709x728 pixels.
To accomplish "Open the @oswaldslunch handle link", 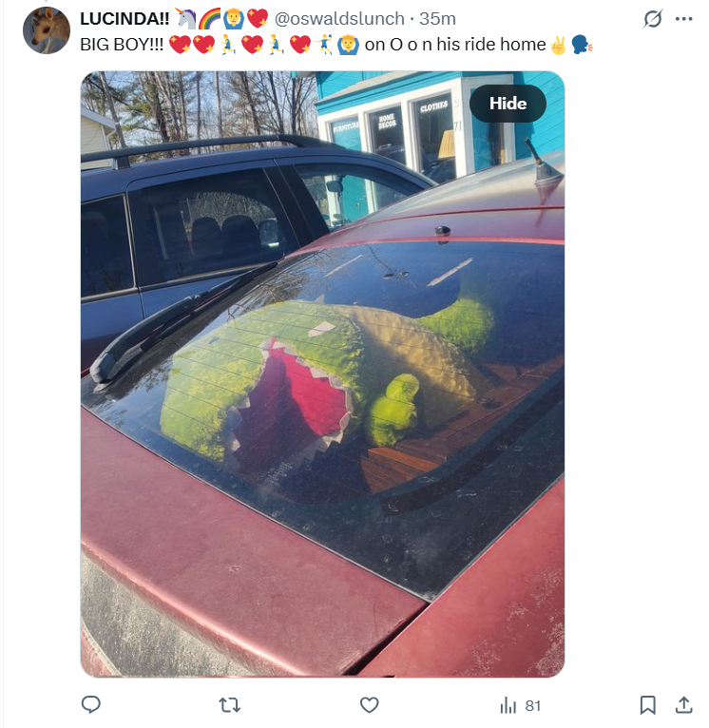I will pyautogui.click(x=339, y=19).
